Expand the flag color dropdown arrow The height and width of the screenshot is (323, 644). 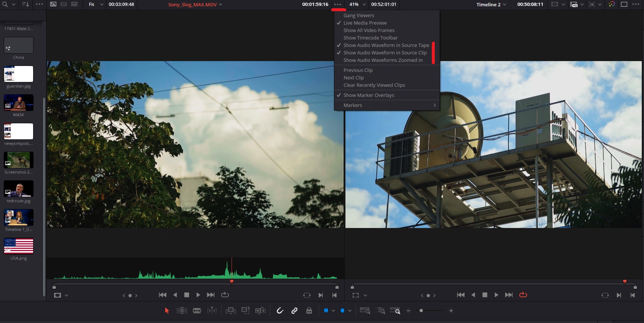(333, 311)
